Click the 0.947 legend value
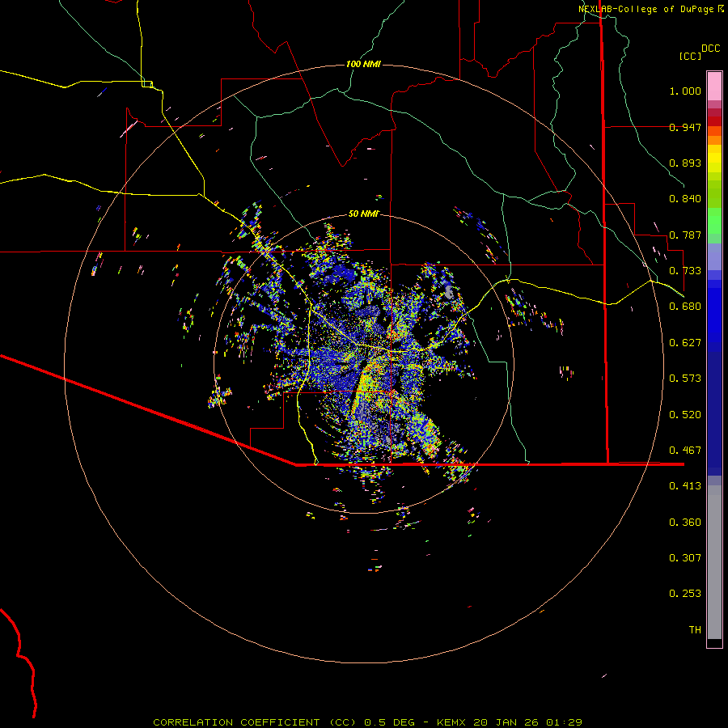Image resolution: width=728 pixels, height=728 pixels. click(x=685, y=127)
